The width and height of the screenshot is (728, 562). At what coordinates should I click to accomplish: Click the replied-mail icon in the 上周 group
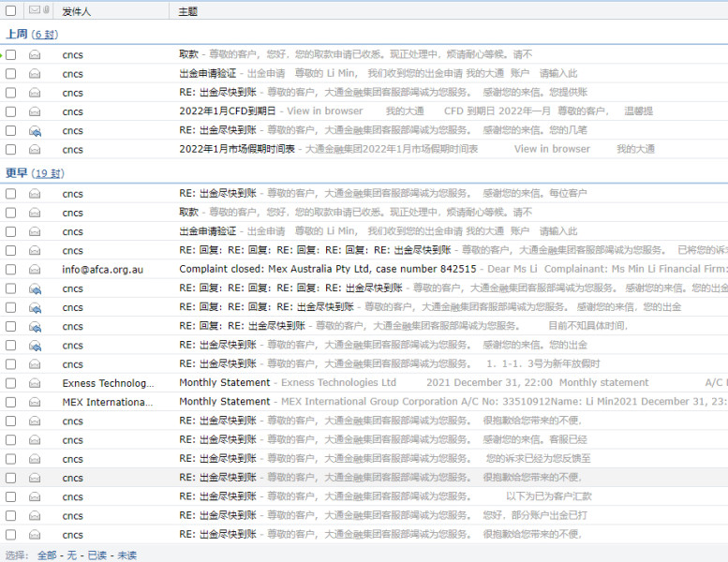tap(35, 130)
